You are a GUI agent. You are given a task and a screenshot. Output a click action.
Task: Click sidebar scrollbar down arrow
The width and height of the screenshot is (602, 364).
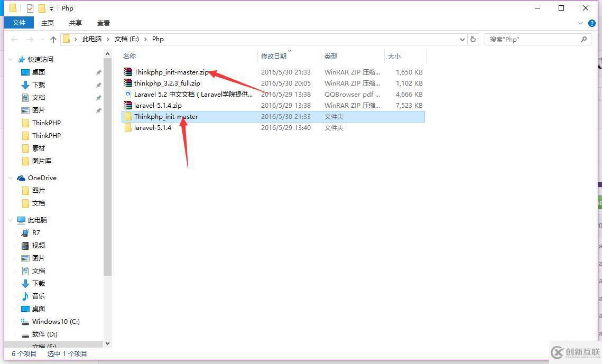pyautogui.click(x=107, y=343)
